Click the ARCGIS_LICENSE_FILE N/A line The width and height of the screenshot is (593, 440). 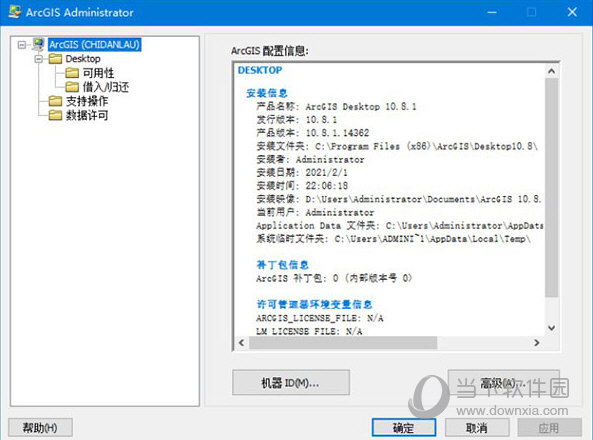(320, 318)
